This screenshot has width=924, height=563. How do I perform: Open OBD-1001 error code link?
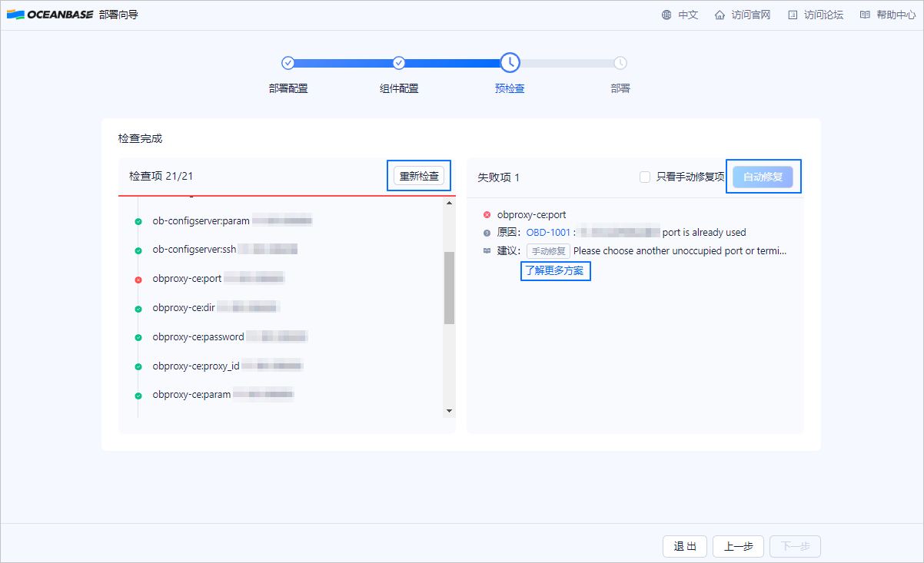tap(548, 232)
